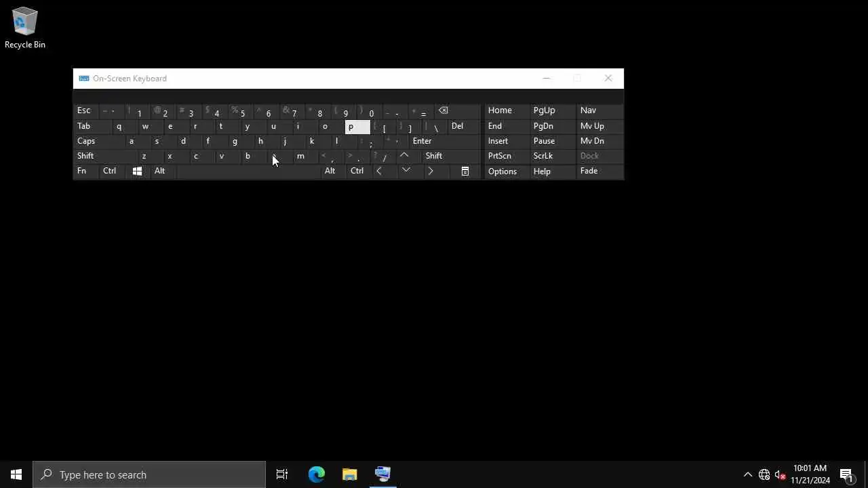Click the muted volume tray icon
The image size is (868, 488).
[781, 474]
